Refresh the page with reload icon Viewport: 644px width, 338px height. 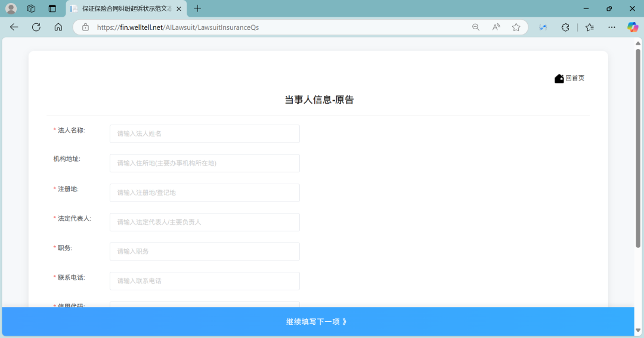point(36,27)
